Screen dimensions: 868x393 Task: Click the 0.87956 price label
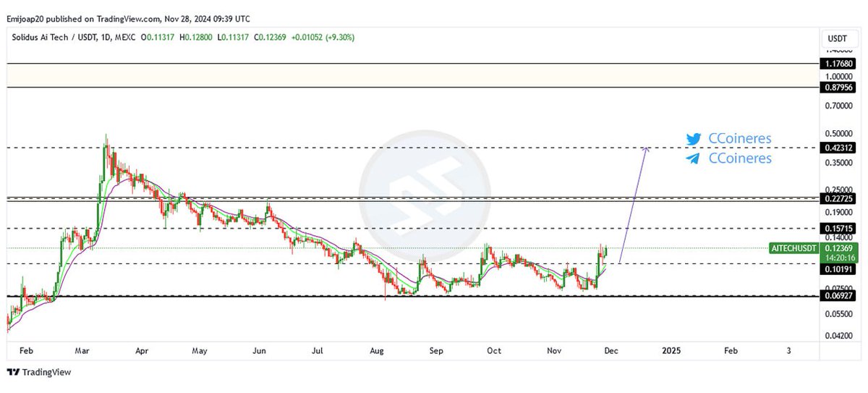point(840,87)
